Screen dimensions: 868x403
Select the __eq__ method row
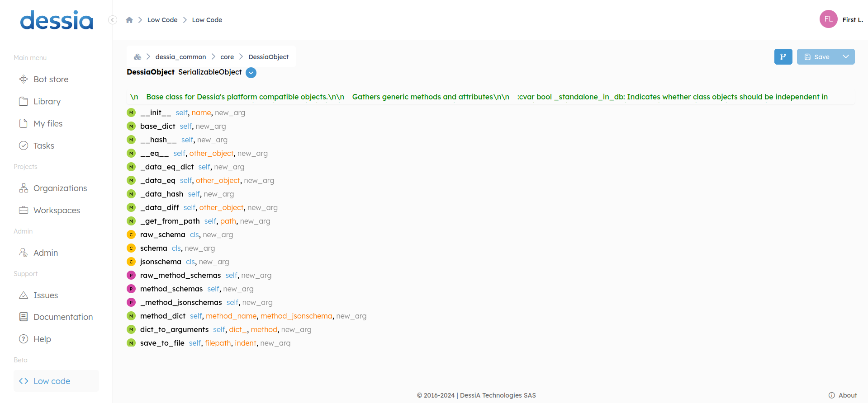197,153
